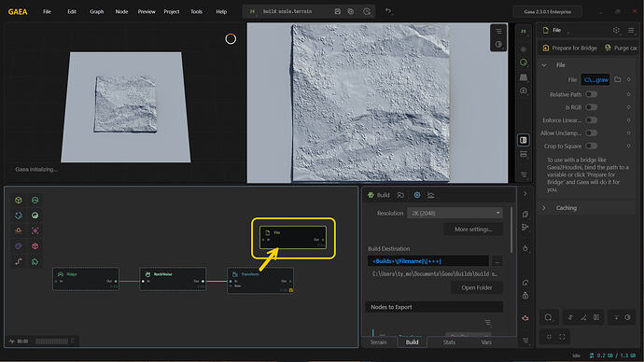Click the folder browse icon next to File path

tap(617, 79)
